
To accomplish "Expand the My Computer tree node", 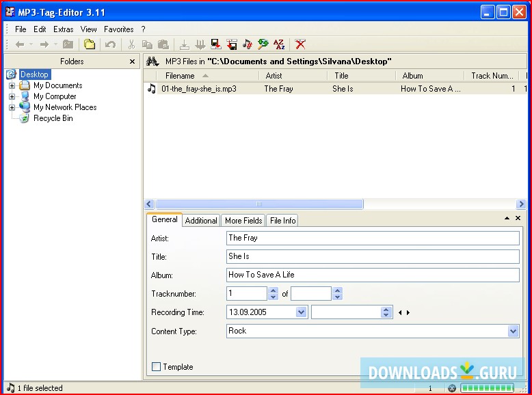I will click(x=12, y=96).
